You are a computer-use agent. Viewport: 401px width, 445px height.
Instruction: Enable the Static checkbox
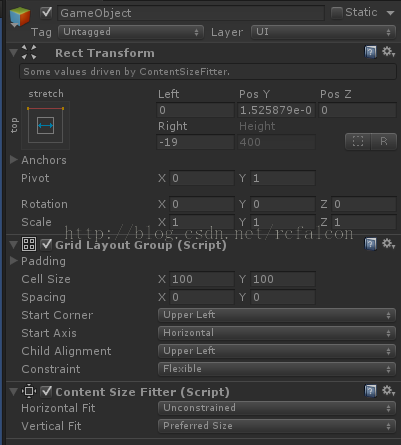337,13
